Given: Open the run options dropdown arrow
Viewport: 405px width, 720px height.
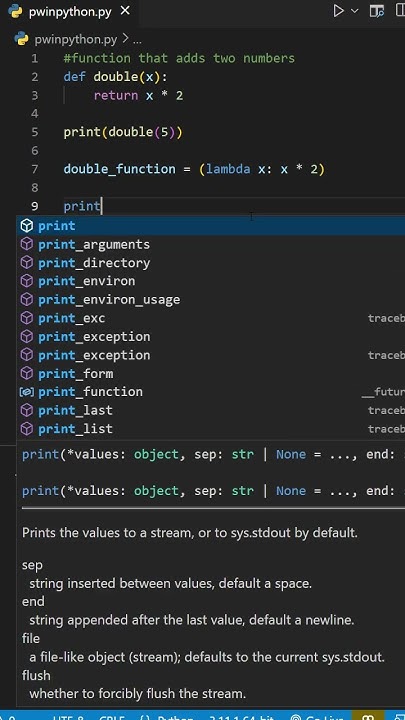Looking at the screenshot, I should click(354, 11).
